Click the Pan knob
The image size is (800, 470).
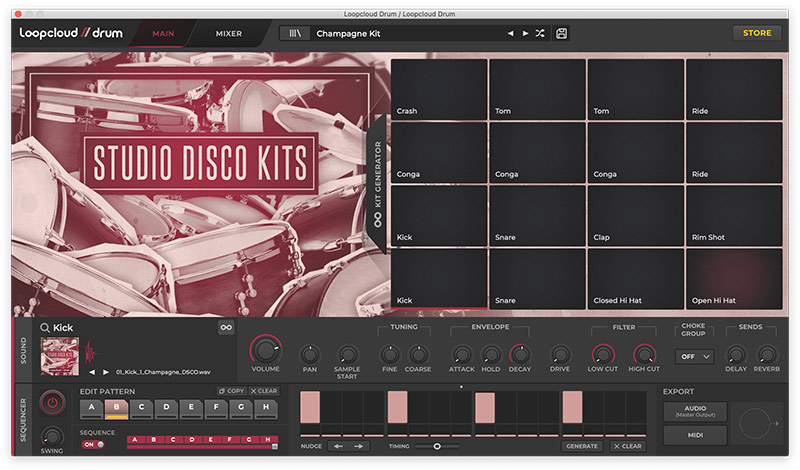(x=310, y=354)
